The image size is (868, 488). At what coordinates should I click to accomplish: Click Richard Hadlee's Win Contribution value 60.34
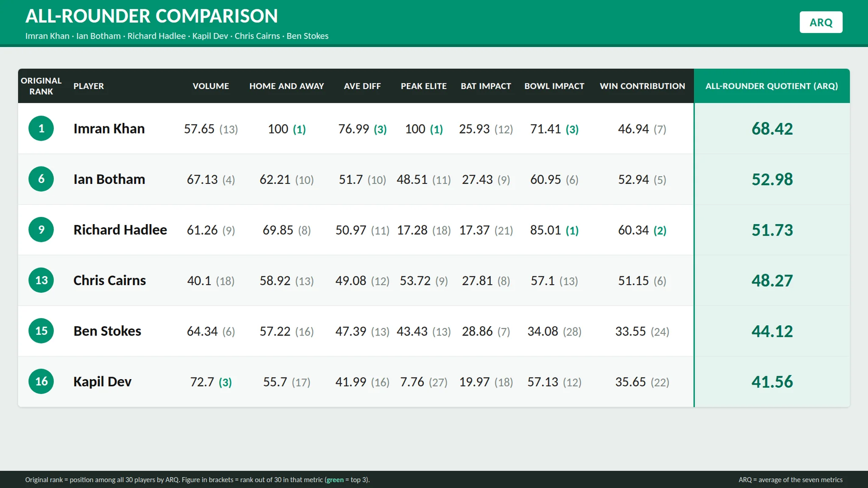point(633,230)
